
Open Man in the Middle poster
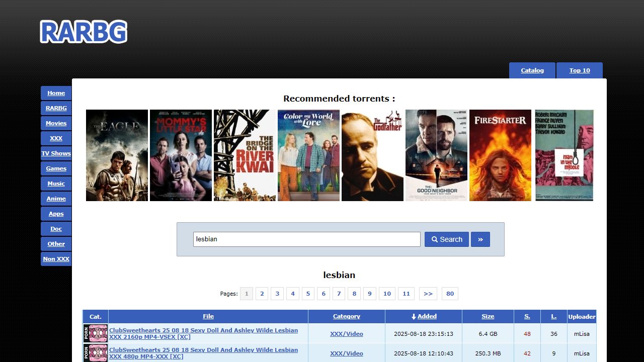point(564,155)
